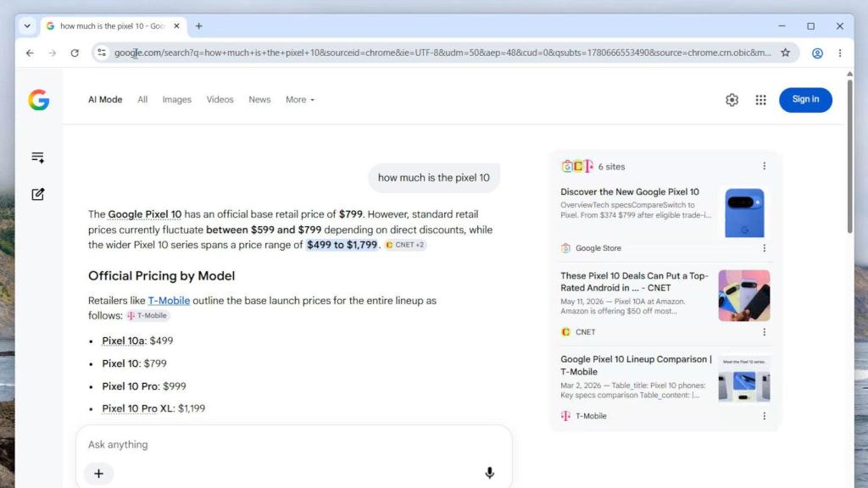Reload the current page

pyautogui.click(x=75, y=53)
